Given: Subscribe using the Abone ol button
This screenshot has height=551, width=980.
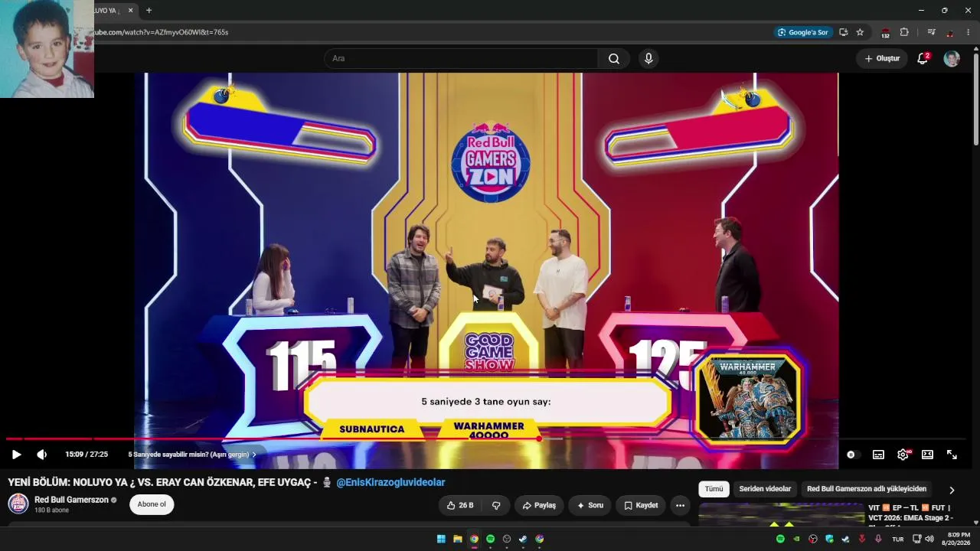Looking at the screenshot, I should (x=152, y=504).
